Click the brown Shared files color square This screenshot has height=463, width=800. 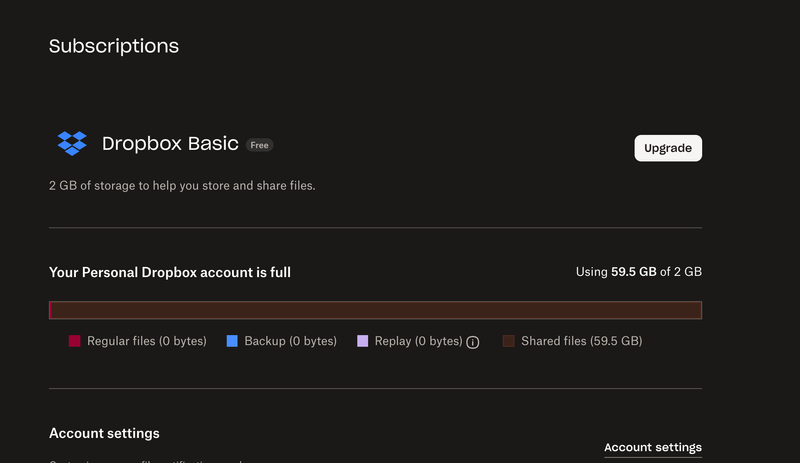(508, 342)
